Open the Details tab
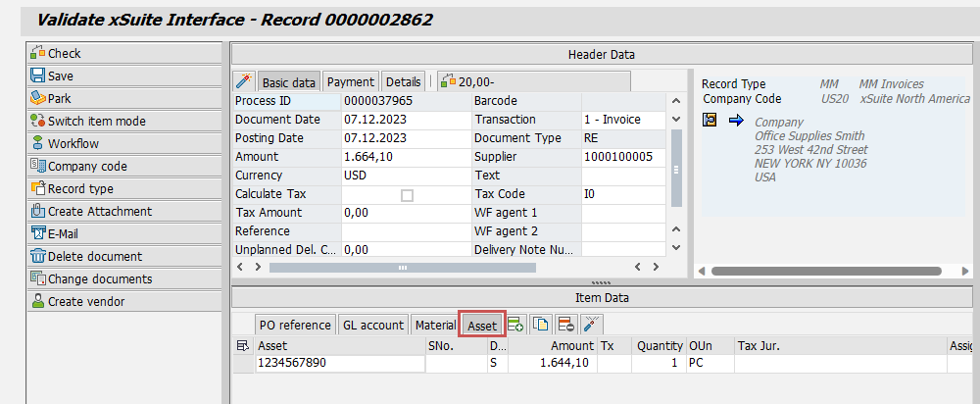Viewport: 980px width, 404px height. tap(403, 82)
